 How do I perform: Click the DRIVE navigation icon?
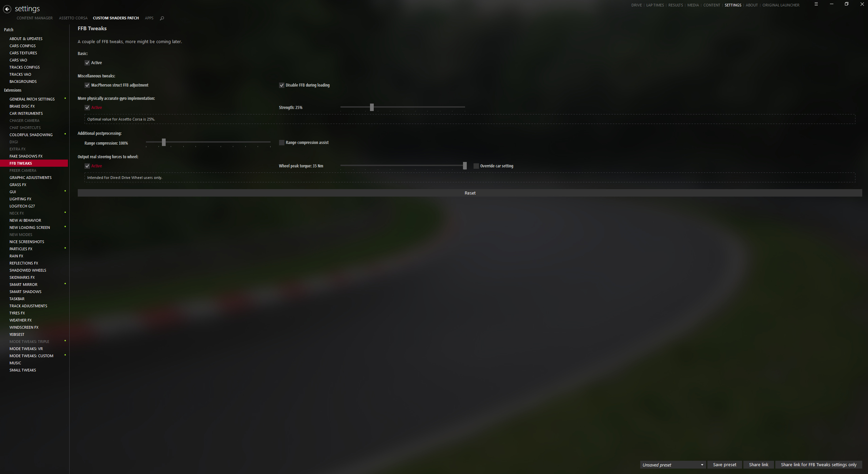(x=636, y=5)
